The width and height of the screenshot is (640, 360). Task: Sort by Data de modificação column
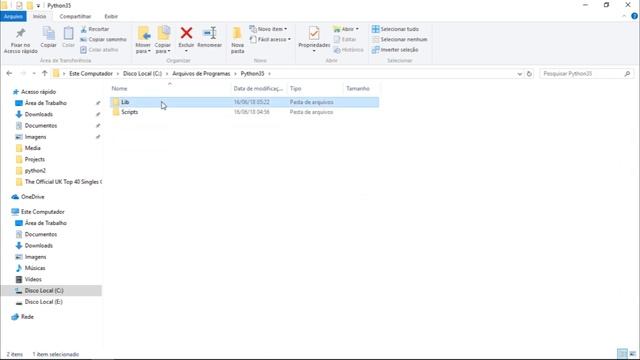point(258,89)
